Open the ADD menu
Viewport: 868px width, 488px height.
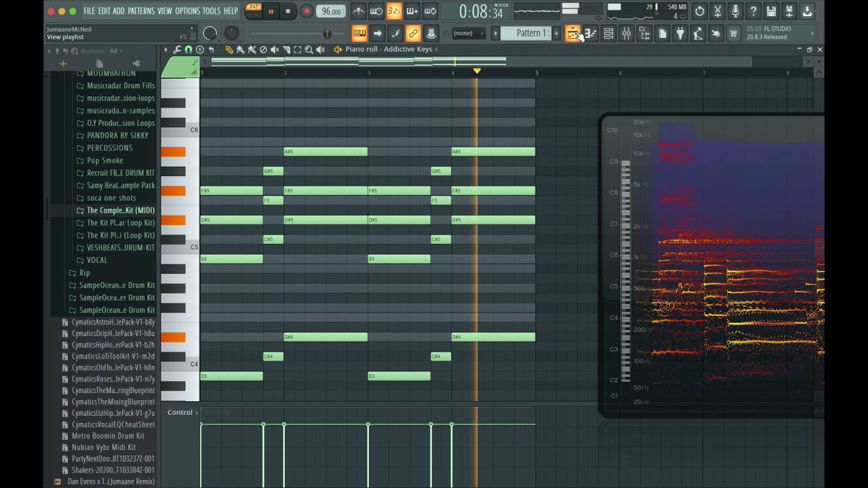(119, 12)
